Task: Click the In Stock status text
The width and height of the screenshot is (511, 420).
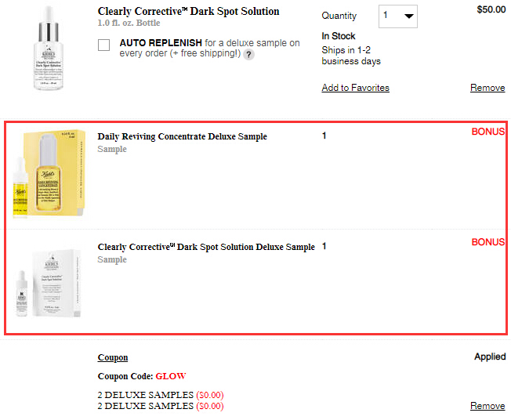Action: click(337, 36)
